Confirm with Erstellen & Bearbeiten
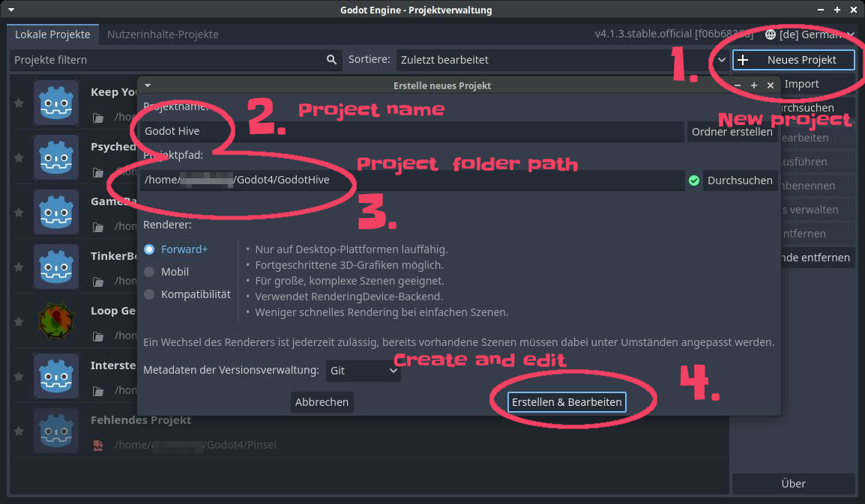Image resolution: width=865 pixels, height=504 pixels. point(567,402)
